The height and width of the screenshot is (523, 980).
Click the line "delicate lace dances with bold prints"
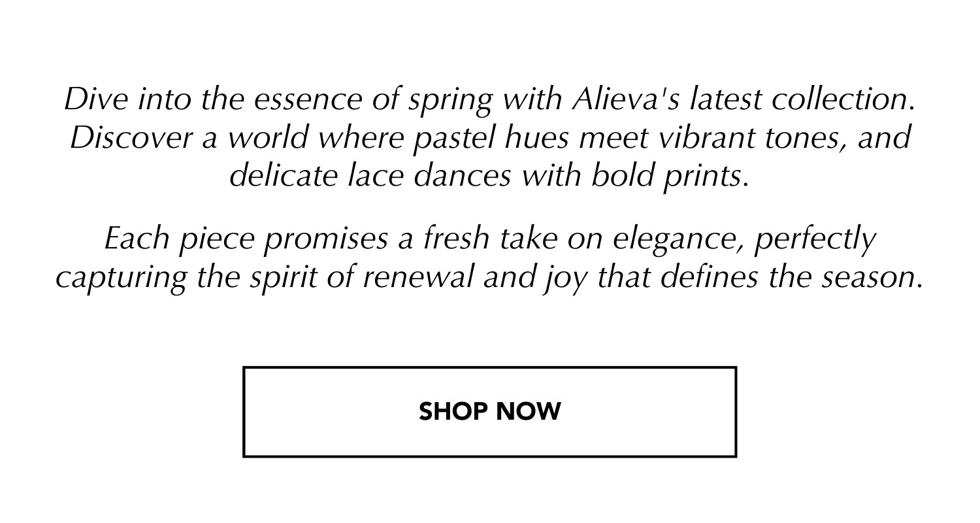pos(489,177)
